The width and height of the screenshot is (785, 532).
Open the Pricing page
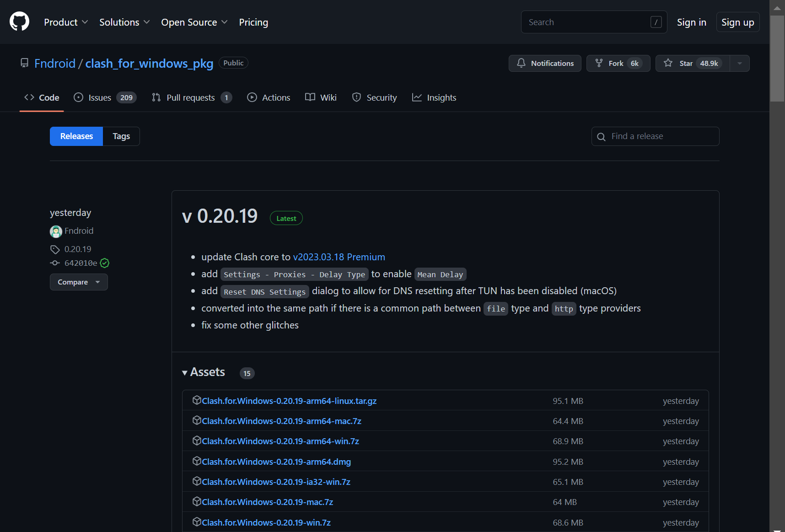[253, 22]
